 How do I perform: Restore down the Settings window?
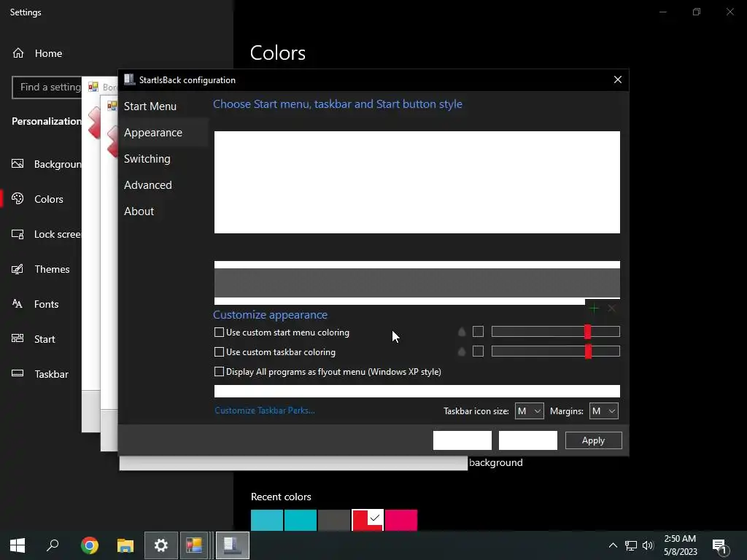[697, 12]
